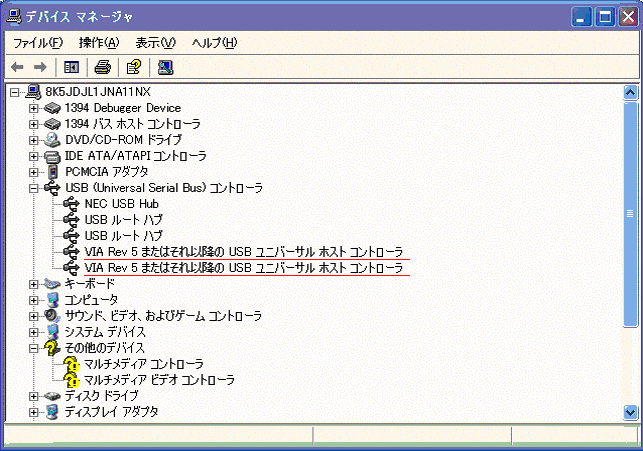
Task: Select マルチメディア ビデオ コントローラ entry
Action: point(159,380)
